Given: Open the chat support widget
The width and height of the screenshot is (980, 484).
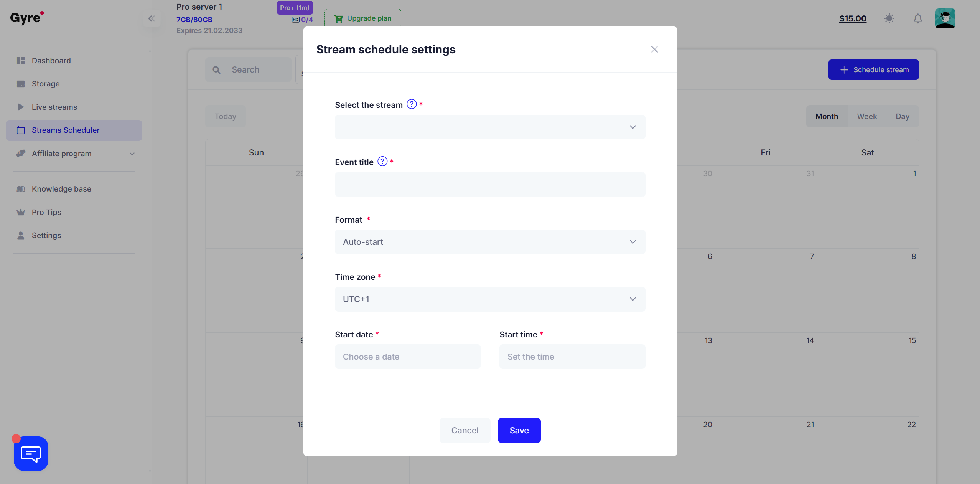Looking at the screenshot, I should pyautogui.click(x=31, y=453).
